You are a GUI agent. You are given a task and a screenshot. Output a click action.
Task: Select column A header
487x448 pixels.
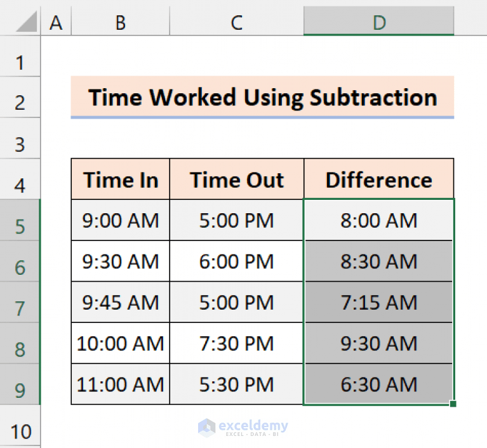[x=56, y=21]
